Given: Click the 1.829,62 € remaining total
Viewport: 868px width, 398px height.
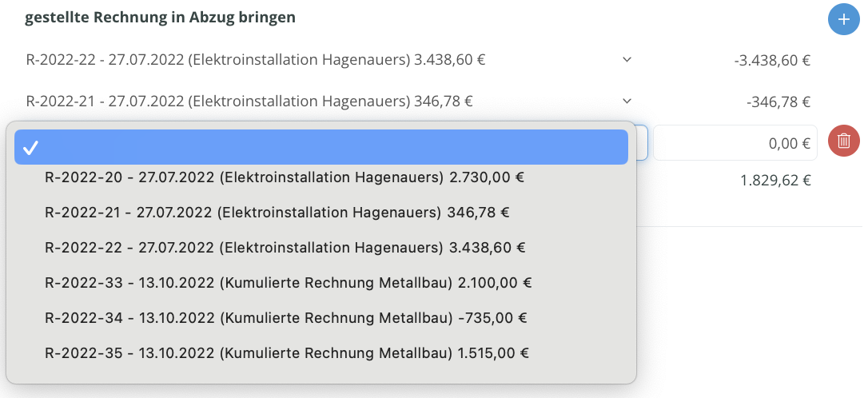Looking at the screenshot, I should pyautogui.click(x=775, y=180).
